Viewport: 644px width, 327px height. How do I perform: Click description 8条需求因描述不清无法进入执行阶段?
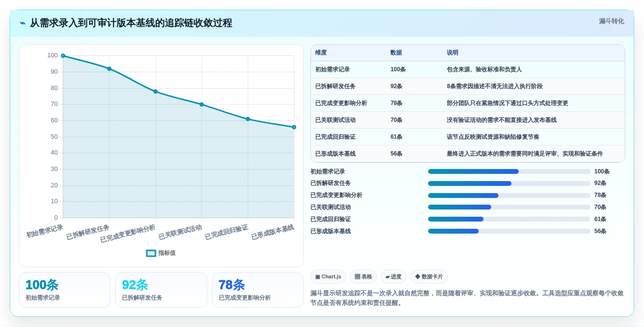(x=495, y=86)
